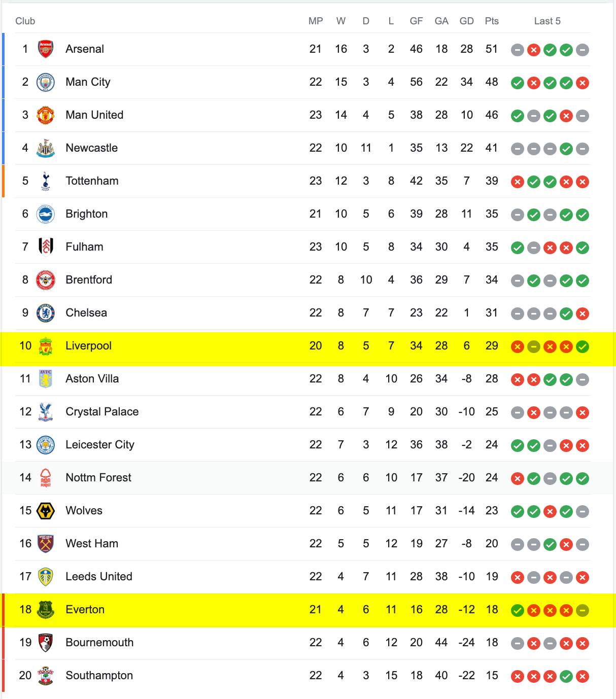Click the Wolves wolf-head crest
This screenshot has height=699, width=616.
pyautogui.click(x=46, y=511)
